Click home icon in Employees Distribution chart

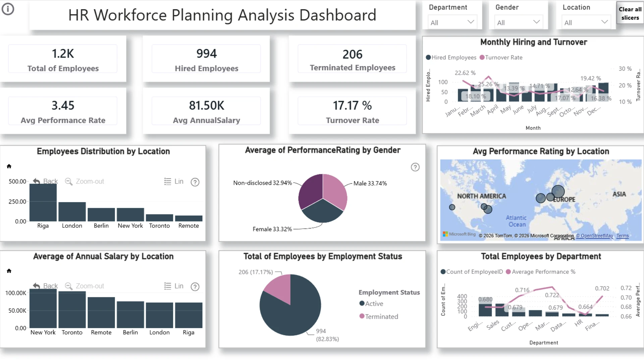click(9, 166)
